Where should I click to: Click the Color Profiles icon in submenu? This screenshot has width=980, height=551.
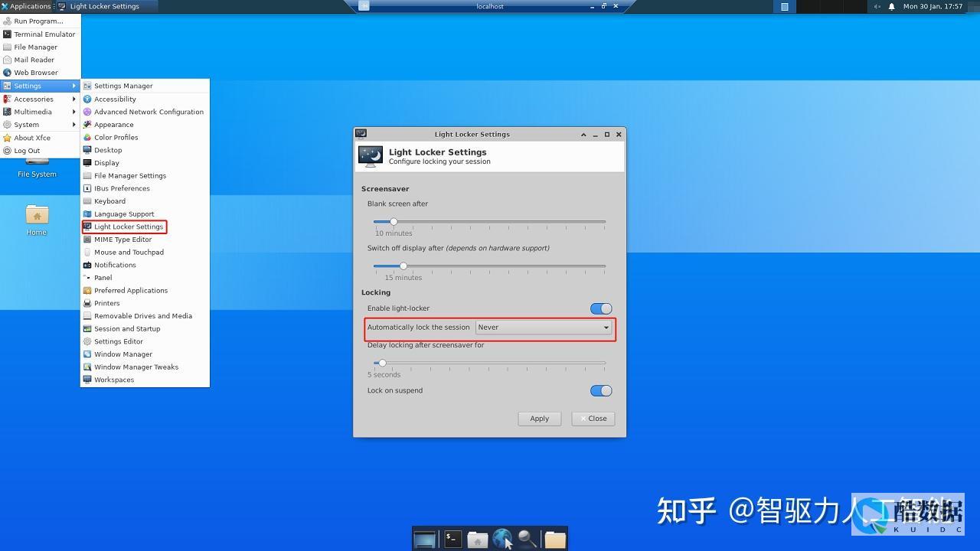(x=87, y=138)
